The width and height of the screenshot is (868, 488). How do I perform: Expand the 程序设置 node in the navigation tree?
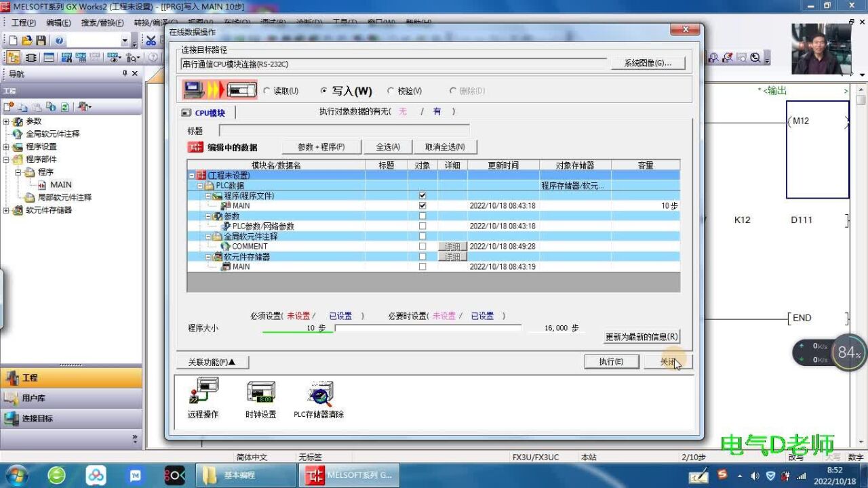click(x=7, y=146)
